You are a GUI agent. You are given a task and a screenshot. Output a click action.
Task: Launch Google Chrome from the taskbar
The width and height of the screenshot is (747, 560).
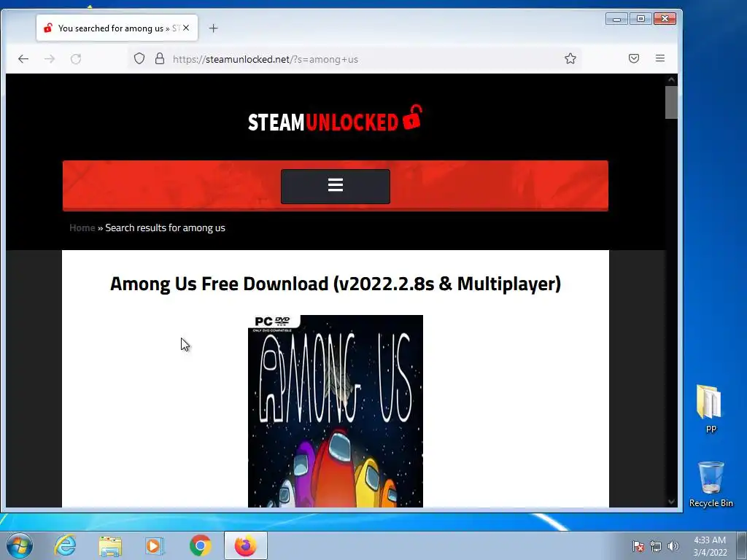201,545
